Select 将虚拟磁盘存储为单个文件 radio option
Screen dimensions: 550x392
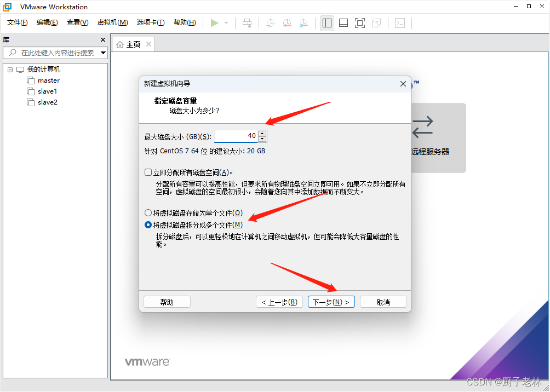tap(148, 213)
